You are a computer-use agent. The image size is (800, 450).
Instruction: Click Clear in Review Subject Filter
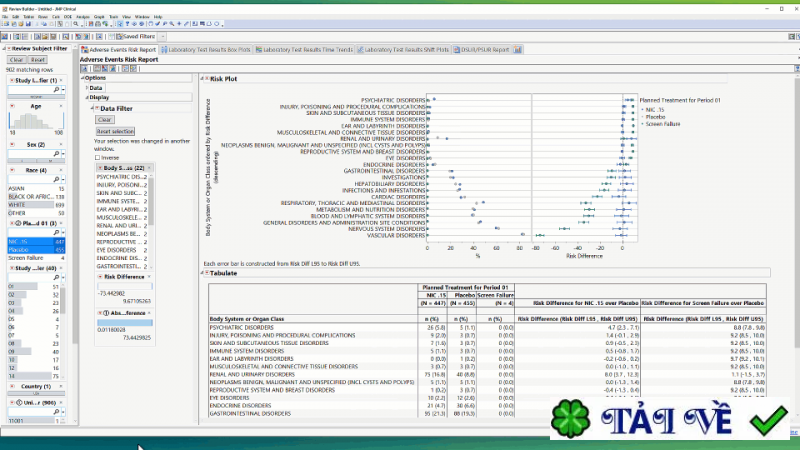pos(16,59)
